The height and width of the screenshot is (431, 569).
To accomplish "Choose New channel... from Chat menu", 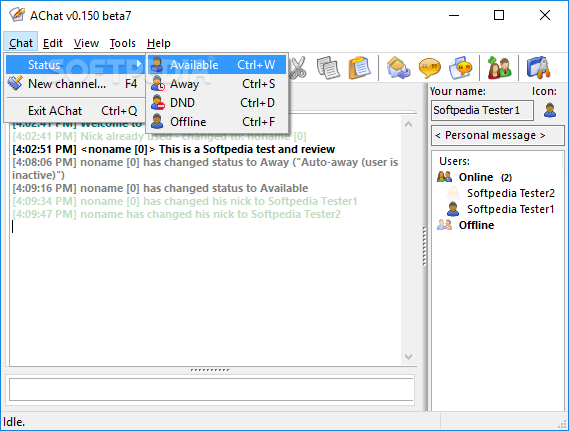I will point(75,84).
